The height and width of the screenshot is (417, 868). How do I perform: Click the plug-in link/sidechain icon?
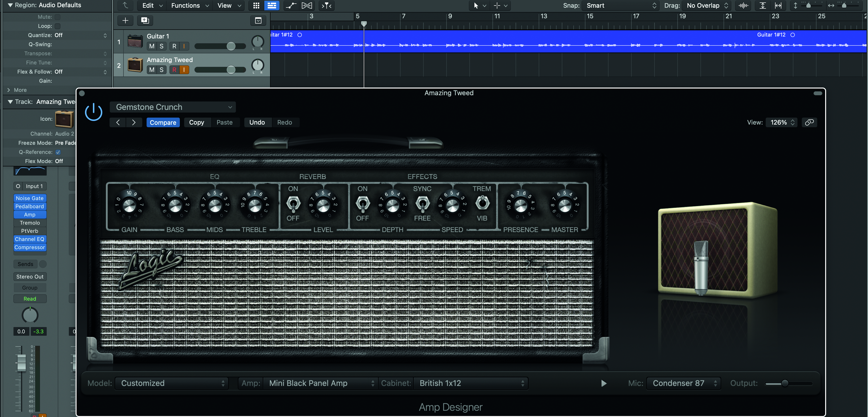click(809, 122)
